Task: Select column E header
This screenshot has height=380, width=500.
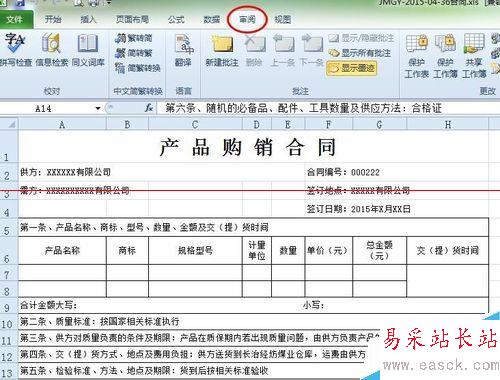Action: click(x=288, y=125)
